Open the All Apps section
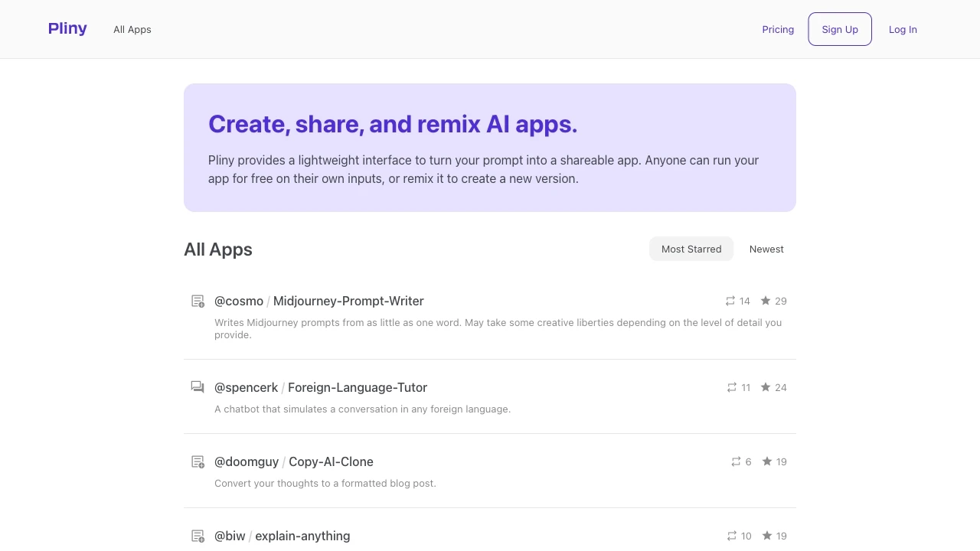The width and height of the screenshot is (980, 551). (132, 29)
